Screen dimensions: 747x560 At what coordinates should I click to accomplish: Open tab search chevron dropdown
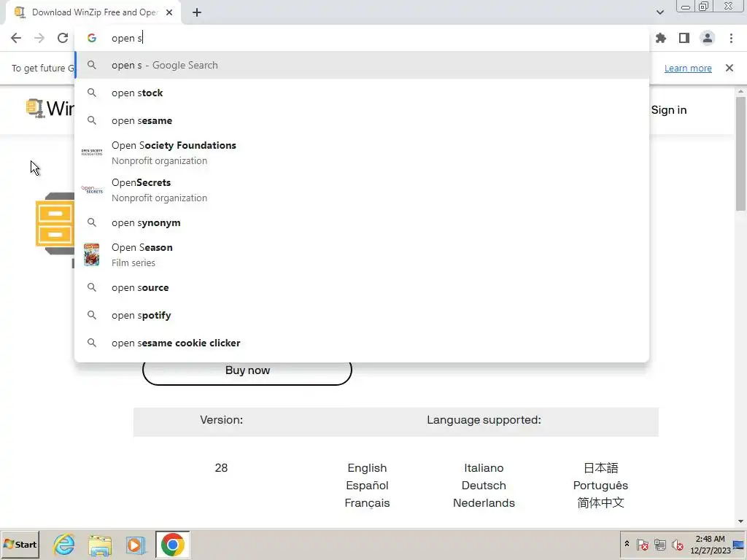[x=659, y=12]
